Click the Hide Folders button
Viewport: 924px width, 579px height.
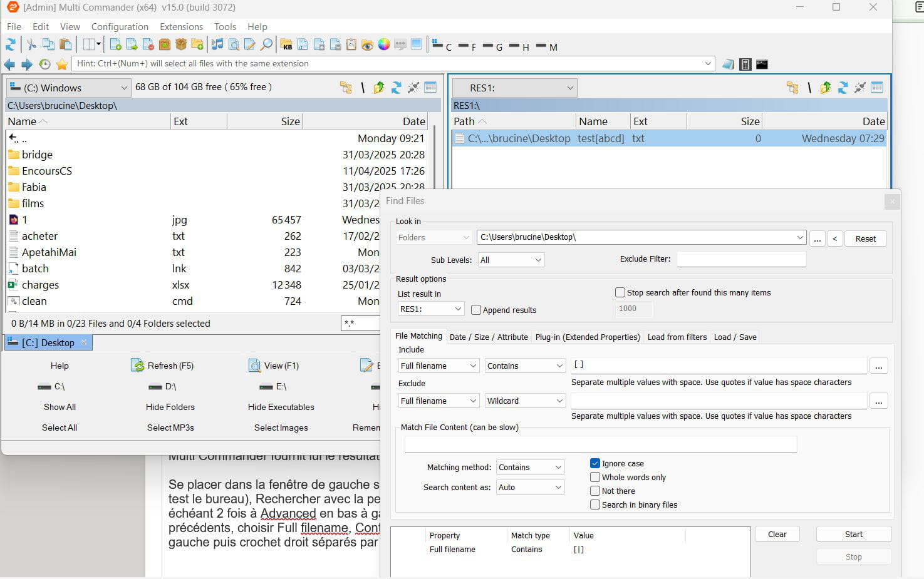click(x=170, y=407)
